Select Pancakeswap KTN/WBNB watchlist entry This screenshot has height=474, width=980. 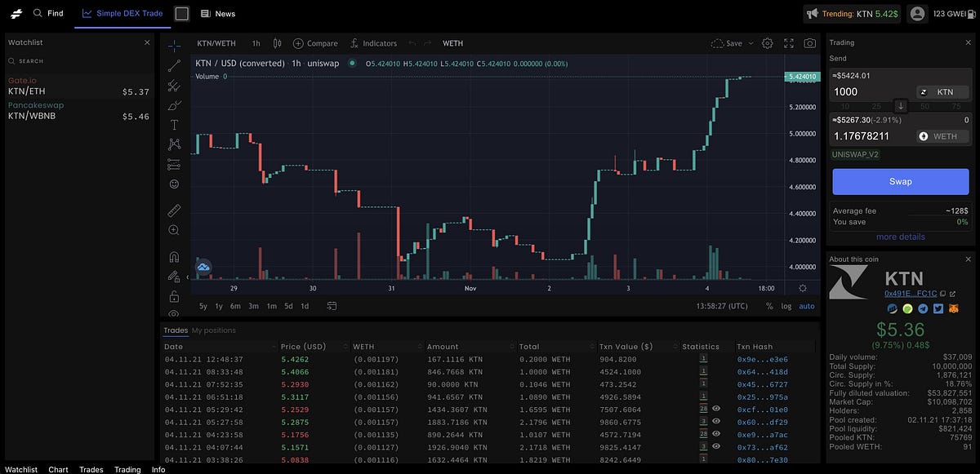pos(78,111)
